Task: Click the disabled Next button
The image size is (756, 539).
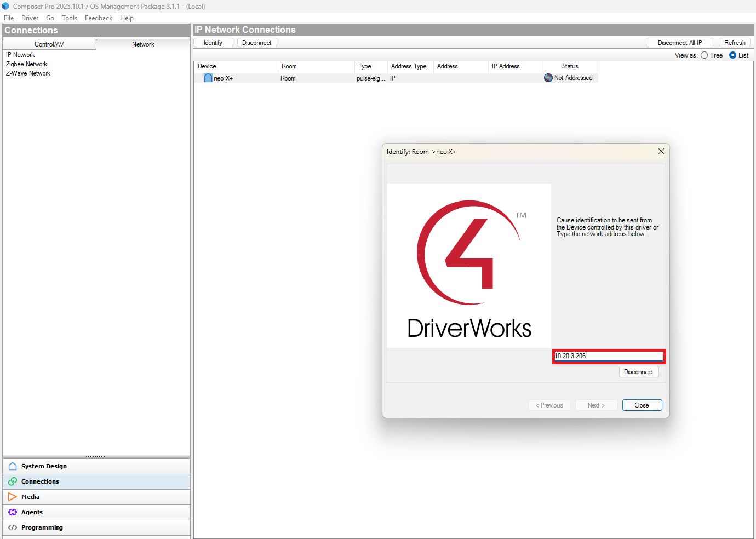Action: coord(597,405)
